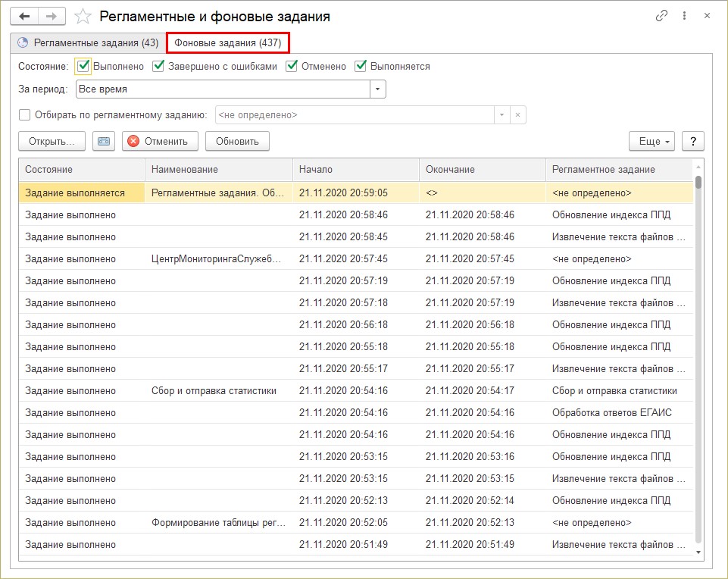Select the Фоновые задания (437) tab
This screenshot has height=579, width=728.
pyautogui.click(x=228, y=42)
